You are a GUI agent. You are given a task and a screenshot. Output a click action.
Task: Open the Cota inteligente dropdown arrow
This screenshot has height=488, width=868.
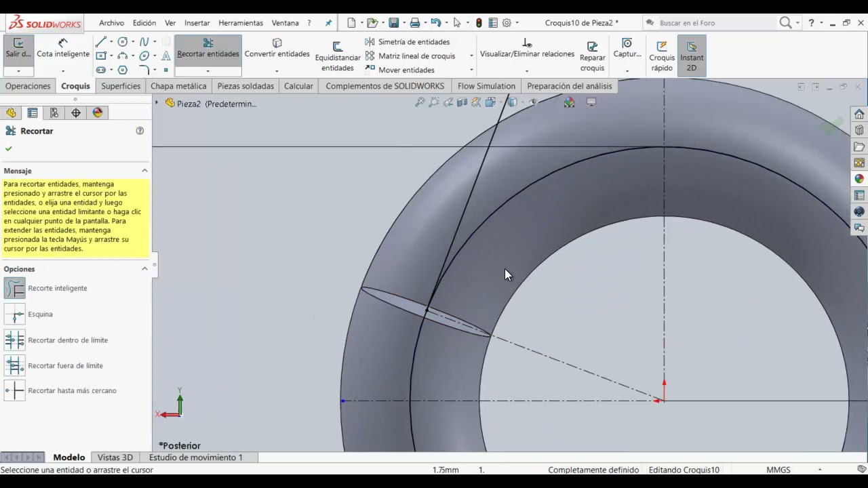[x=63, y=70]
